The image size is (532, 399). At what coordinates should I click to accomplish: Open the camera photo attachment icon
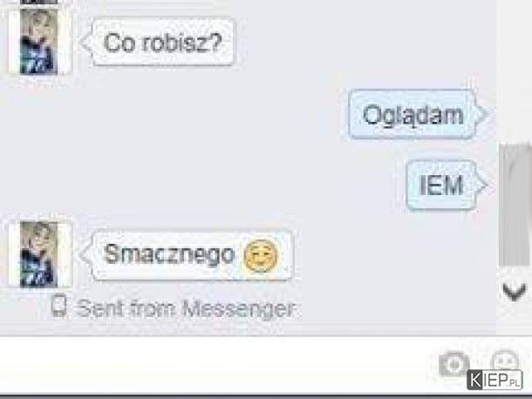tap(454, 364)
